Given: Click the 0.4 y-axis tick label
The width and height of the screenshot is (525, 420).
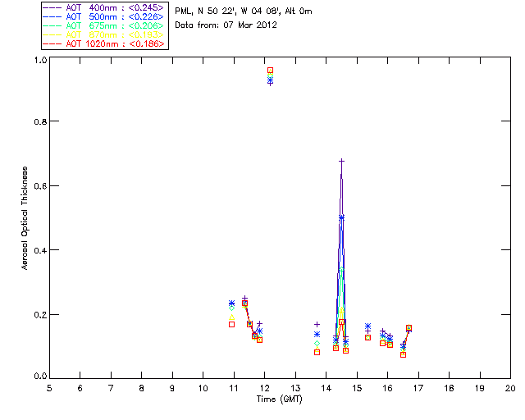Looking at the screenshot, I should point(40,250).
